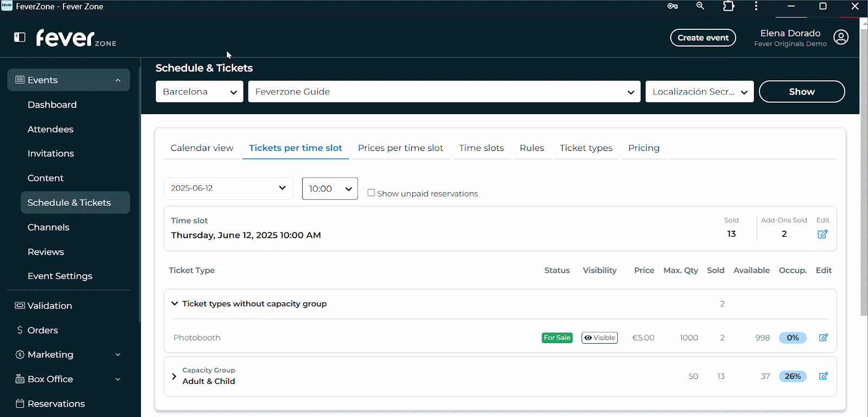Viewport: 868px width, 417px height.
Task: Toggle the sidebar collapse icon
Action: click(20, 37)
